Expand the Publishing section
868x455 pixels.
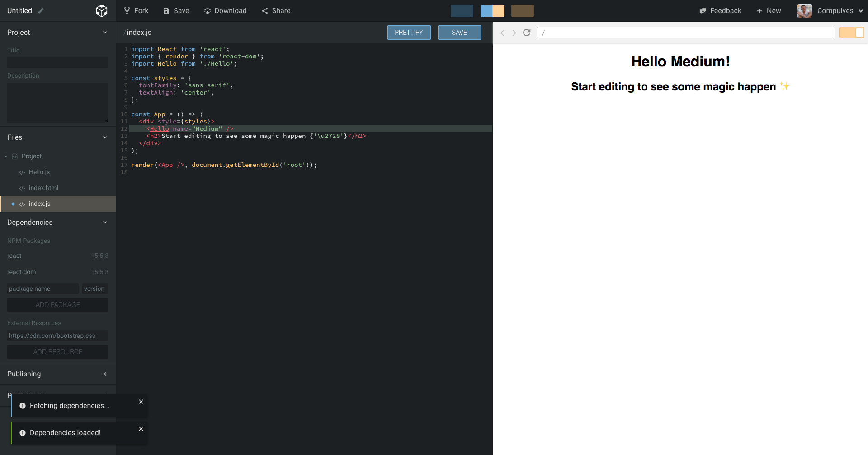click(x=105, y=374)
